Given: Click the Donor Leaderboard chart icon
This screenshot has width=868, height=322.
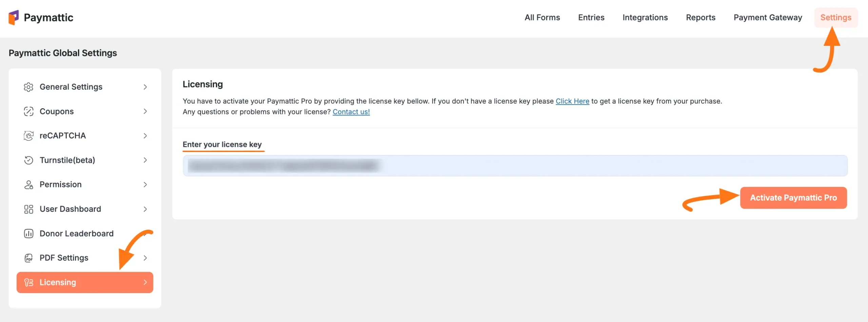Looking at the screenshot, I should click(x=29, y=233).
